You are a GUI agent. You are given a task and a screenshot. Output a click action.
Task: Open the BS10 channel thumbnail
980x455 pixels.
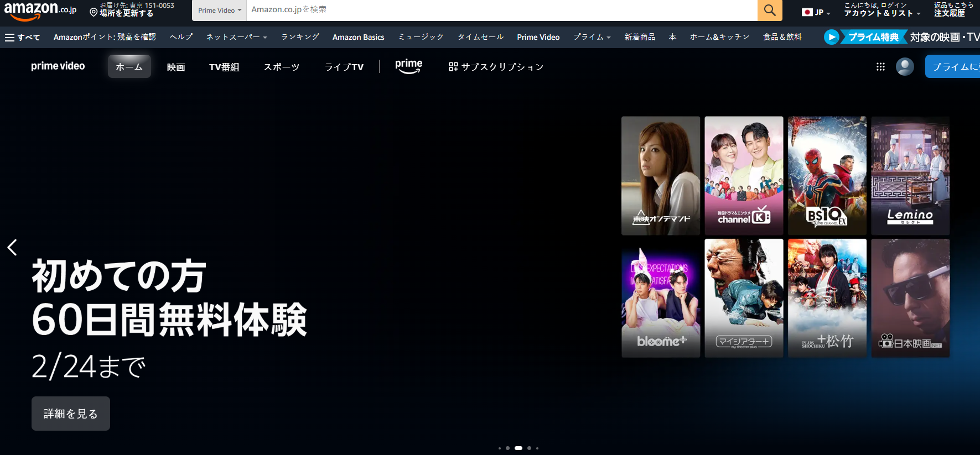coord(827,176)
